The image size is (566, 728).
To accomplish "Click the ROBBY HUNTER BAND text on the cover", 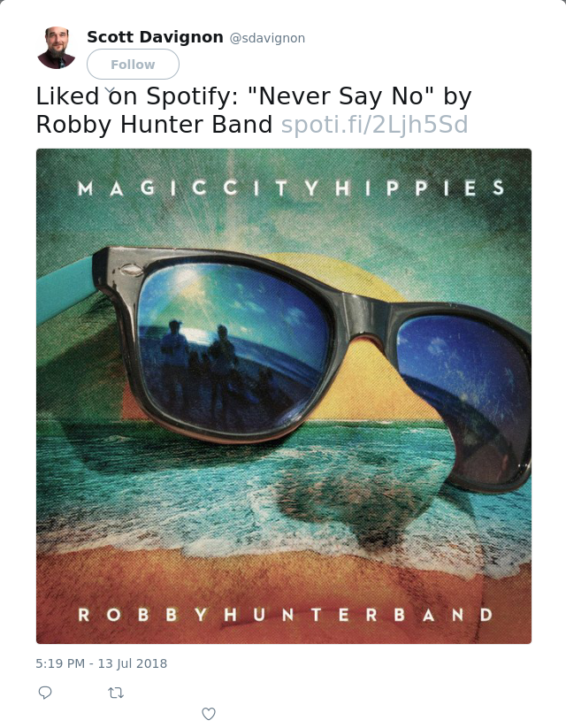I will [x=285, y=615].
